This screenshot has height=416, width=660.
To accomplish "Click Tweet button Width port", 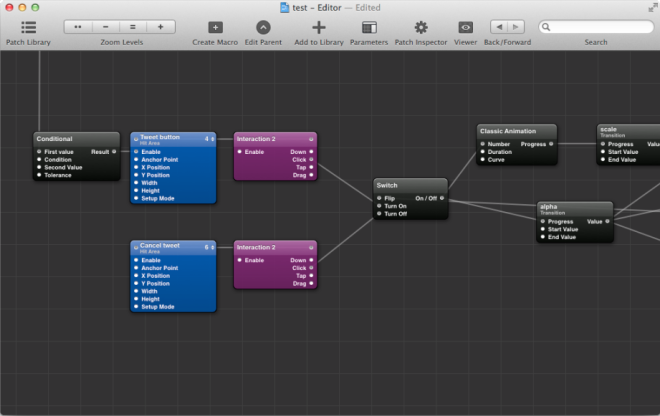I will point(136,183).
